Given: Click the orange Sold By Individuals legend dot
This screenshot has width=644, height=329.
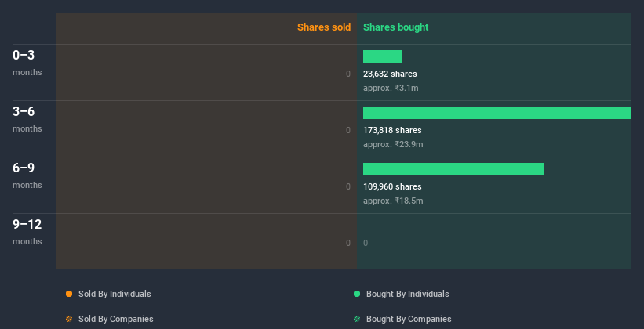Looking at the screenshot, I should (69, 294).
